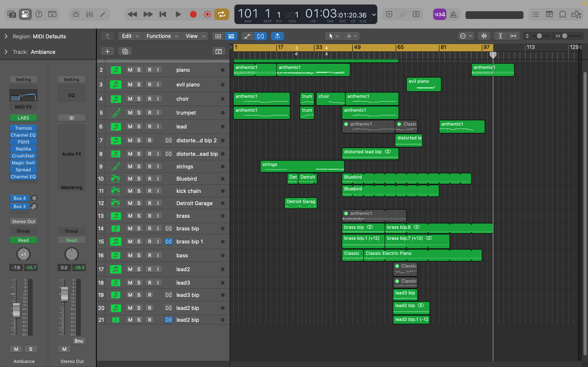Open the Smart Controls button
Viewport: 588px width, 367px height.
click(x=76, y=14)
